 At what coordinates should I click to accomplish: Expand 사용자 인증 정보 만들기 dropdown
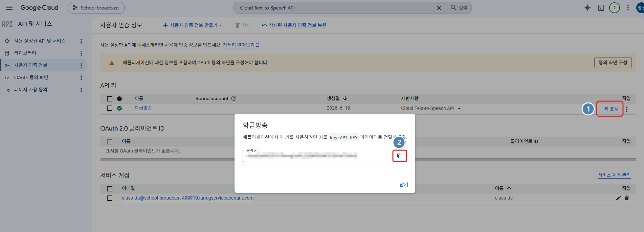(x=193, y=25)
